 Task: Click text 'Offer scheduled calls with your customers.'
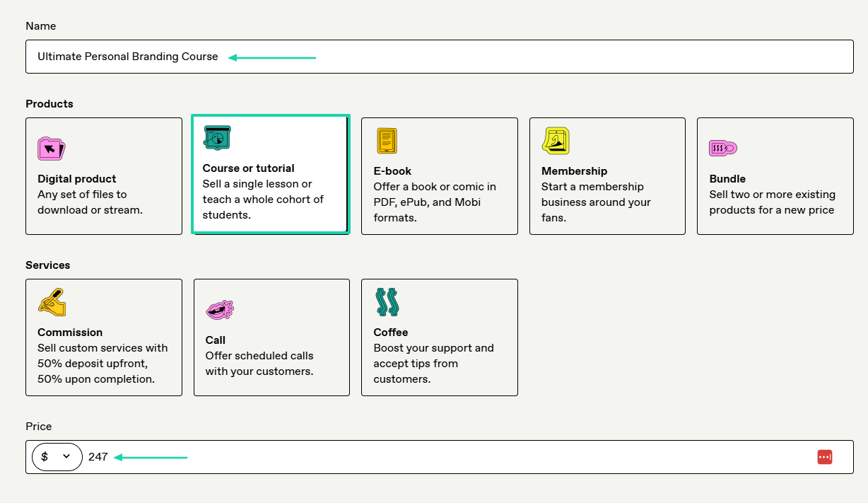pyautogui.click(x=259, y=364)
